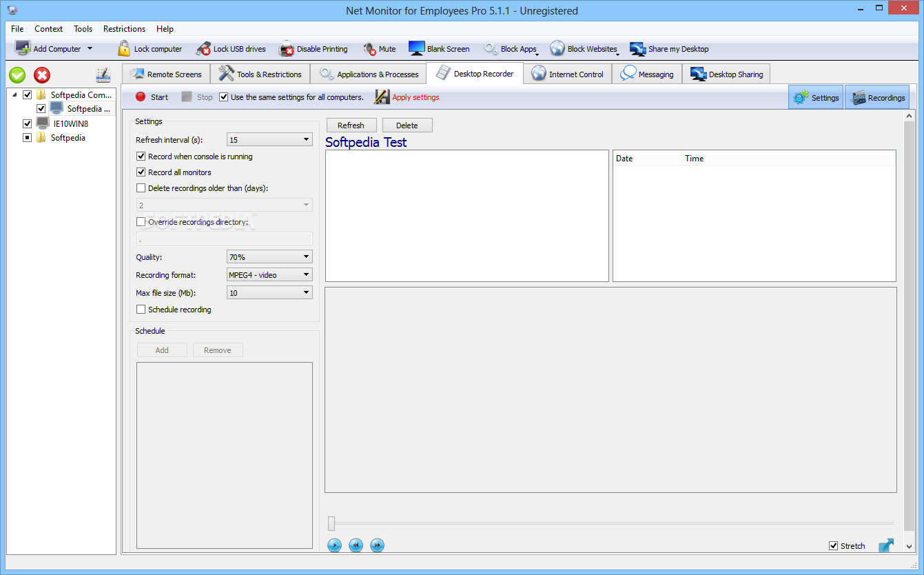Click the Softpedia Com... folder icon
Viewport: 924px width, 575px height.
[41, 94]
